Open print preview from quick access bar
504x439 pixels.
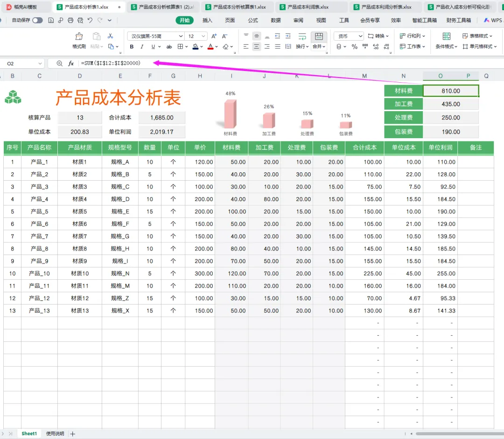click(80, 20)
